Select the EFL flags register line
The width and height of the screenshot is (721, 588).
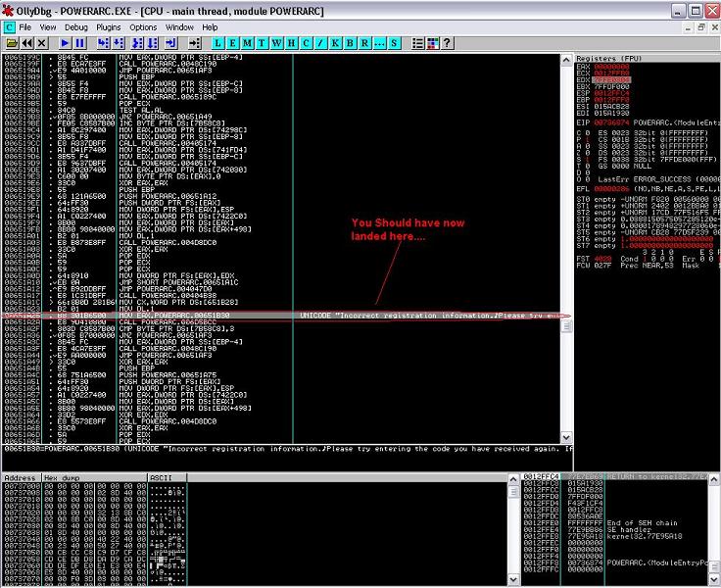pos(648,189)
